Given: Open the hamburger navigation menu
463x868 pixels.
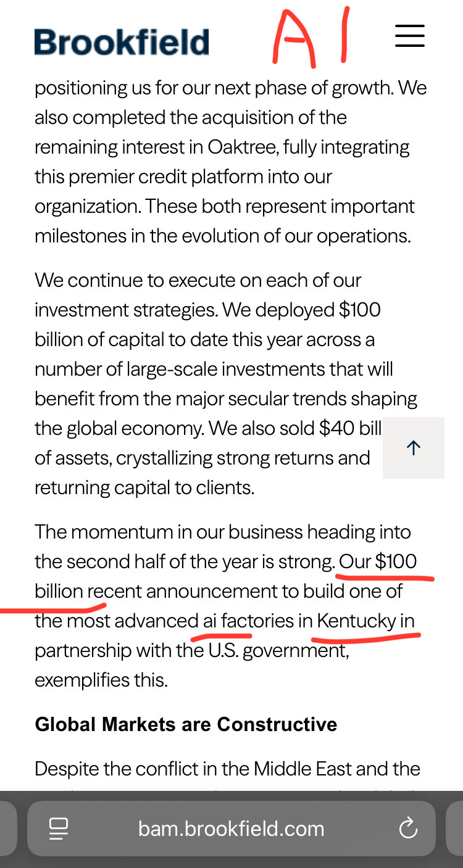Looking at the screenshot, I should point(410,36).
